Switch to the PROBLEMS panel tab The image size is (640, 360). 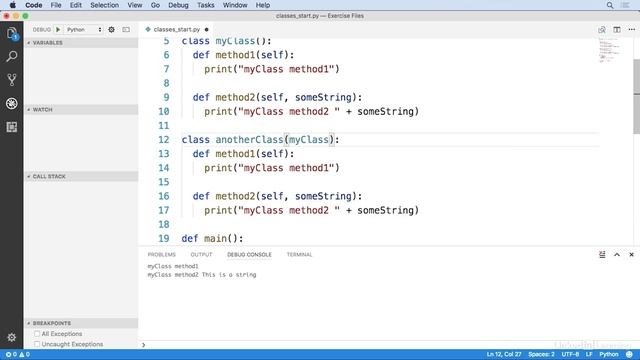(x=162, y=254)
